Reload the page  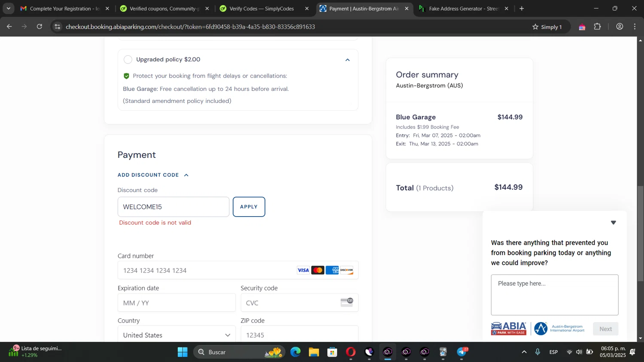point(39,27)
